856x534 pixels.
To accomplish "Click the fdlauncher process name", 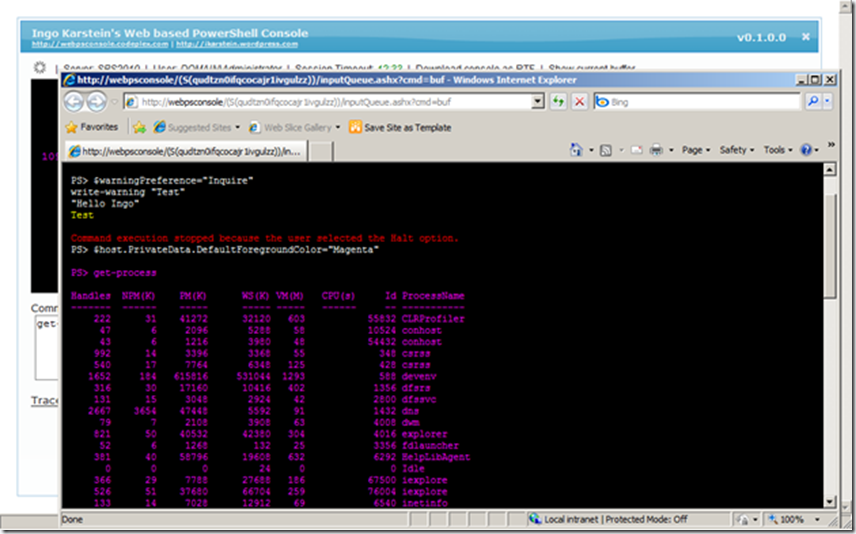I will tap(430, 445).
